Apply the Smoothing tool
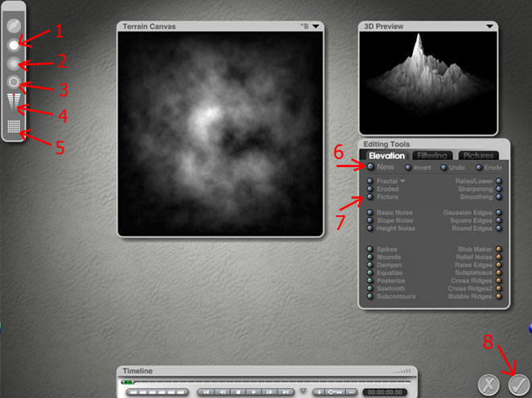Image resolution: width=532 pixels, height=398 pixels. pos(499,197)
